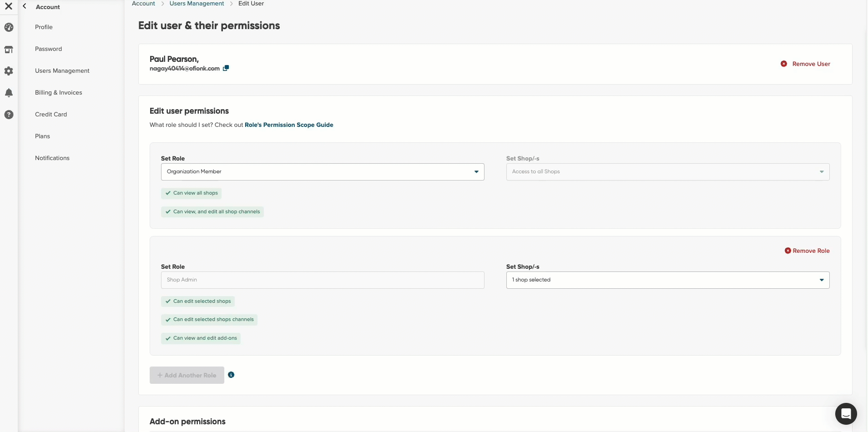The image size is (868, 432).
Task: Click the X close icon in sidebar
Action: point(9,6)
